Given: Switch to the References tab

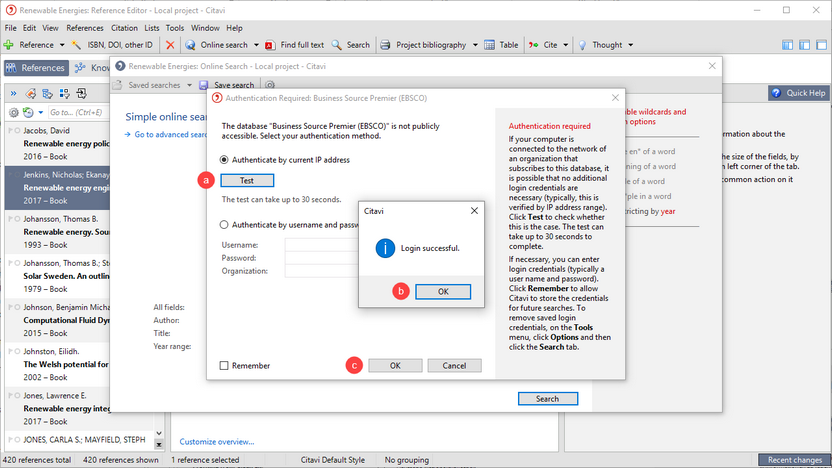Looking at the screenshot, I should click(x=37, y=68).
